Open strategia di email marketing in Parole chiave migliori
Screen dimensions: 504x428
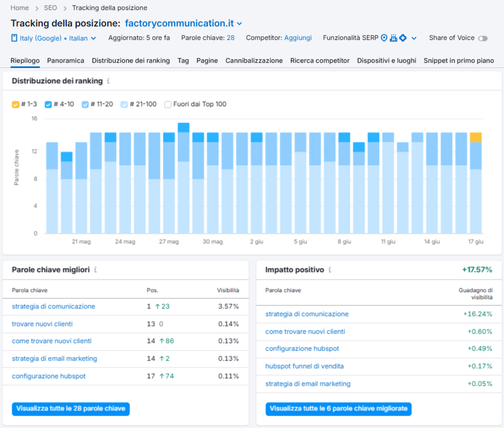(55, 359)
